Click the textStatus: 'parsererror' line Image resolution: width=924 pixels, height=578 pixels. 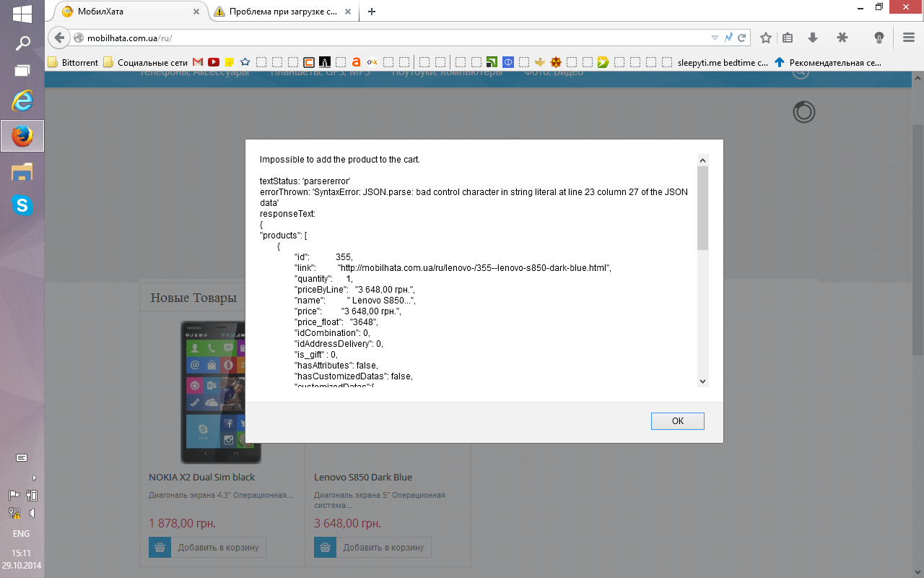coord(305,181)
